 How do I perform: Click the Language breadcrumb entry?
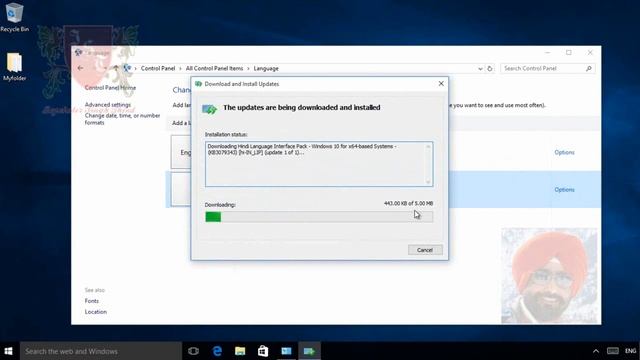pos(266,68)
